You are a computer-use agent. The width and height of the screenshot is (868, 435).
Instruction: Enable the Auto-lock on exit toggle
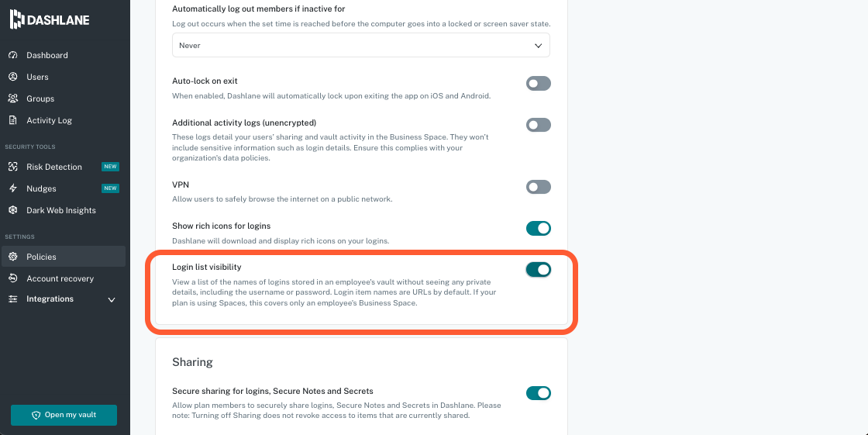[x=538, y=83]
